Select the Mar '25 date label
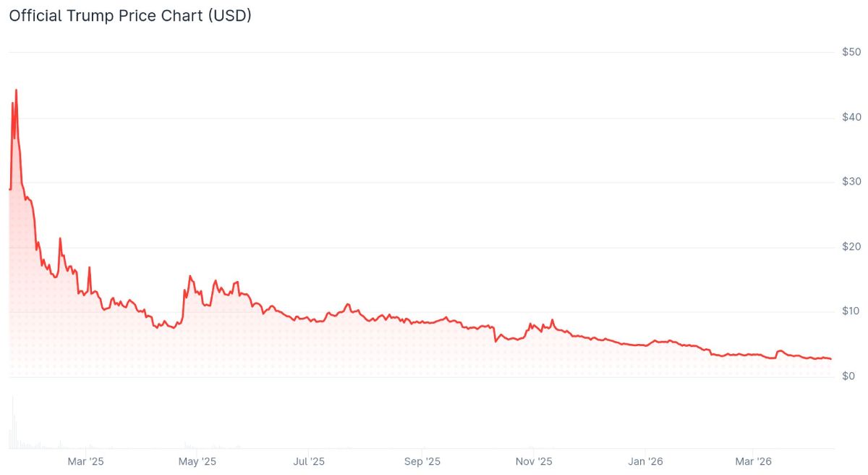Image resolution: width=868 pixels, height=475 pixels. pyautogui.click(x=86, y=461)
